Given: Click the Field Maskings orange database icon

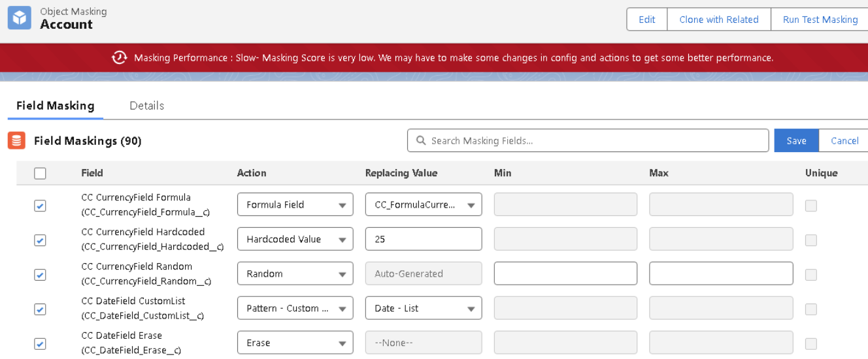Looking at the screenshot, I should click(16, 140).
